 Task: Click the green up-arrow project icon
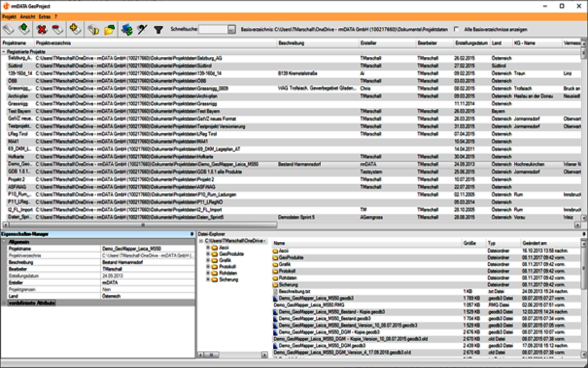tap(24, 29)
